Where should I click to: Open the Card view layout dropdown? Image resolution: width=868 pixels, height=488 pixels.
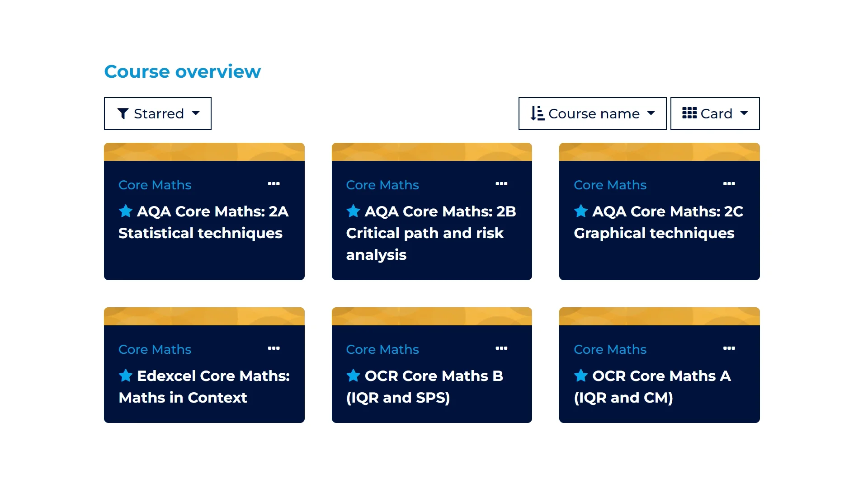[x=715, y=113]
